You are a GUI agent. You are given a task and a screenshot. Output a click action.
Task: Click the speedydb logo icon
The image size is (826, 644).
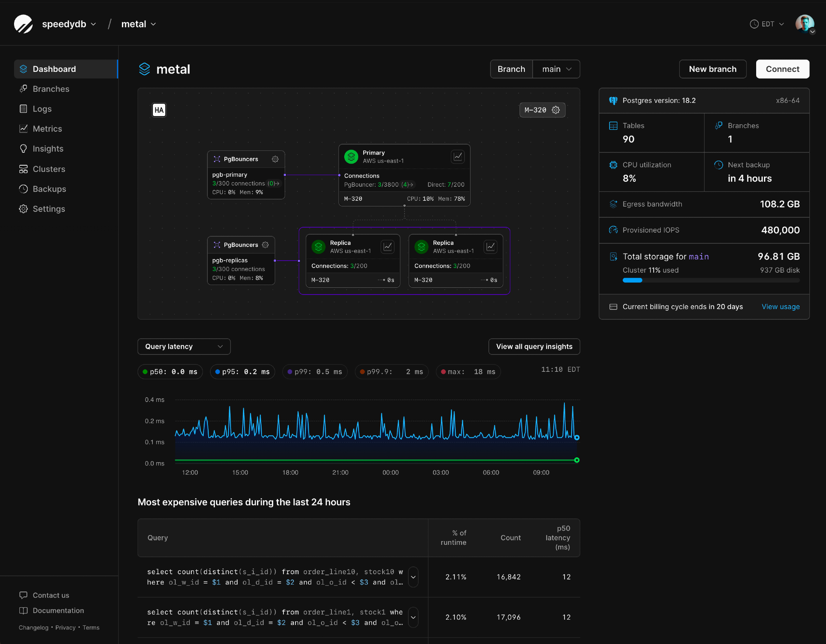click(24, 24)
